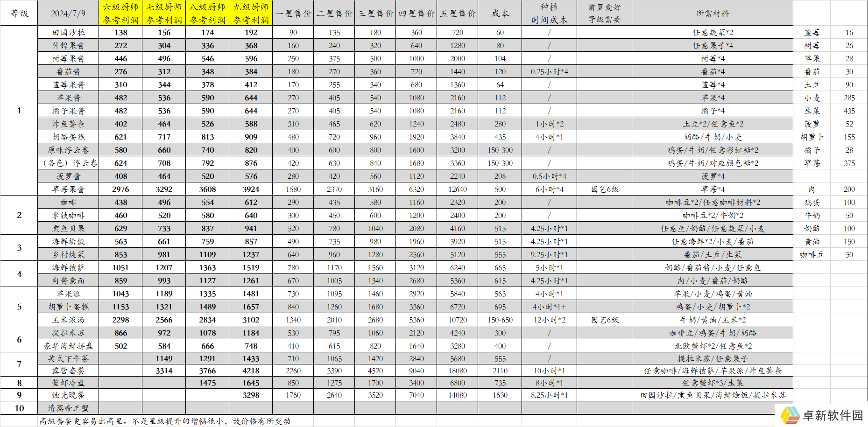Select 园艺6级 in the 草莓果酱 row
Viewport: 868px width, 427px height.
coord(605,189)
